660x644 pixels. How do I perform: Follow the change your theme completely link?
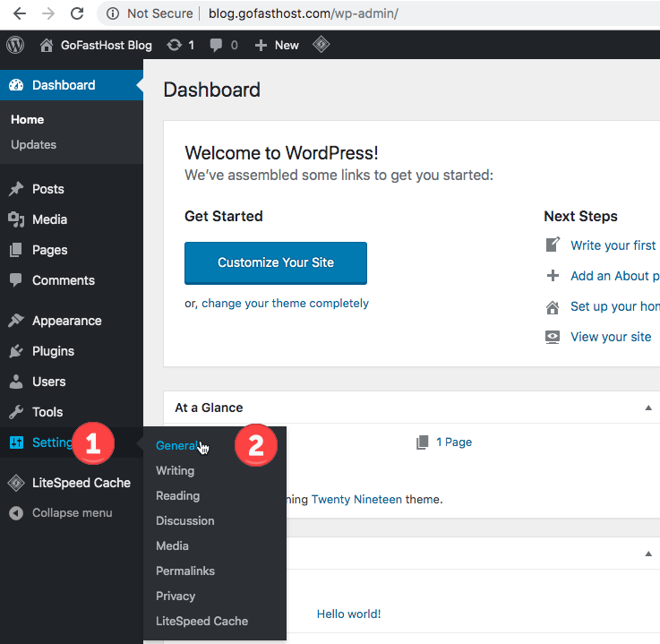[x=285, y=304]
